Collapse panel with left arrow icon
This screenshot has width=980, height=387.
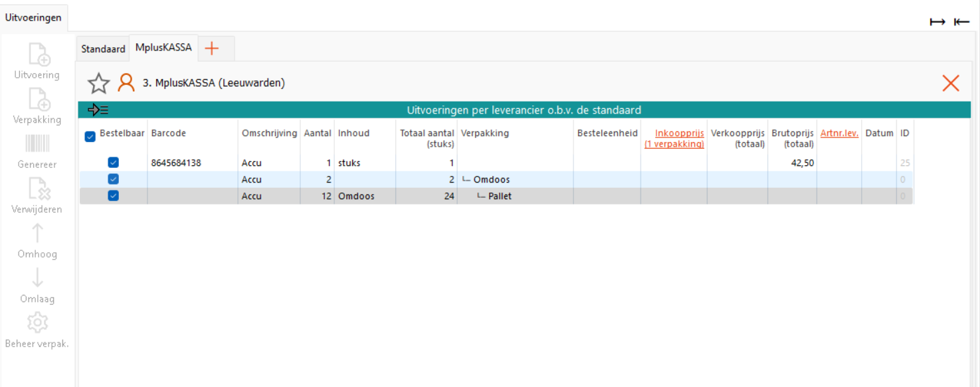point(961,22)
